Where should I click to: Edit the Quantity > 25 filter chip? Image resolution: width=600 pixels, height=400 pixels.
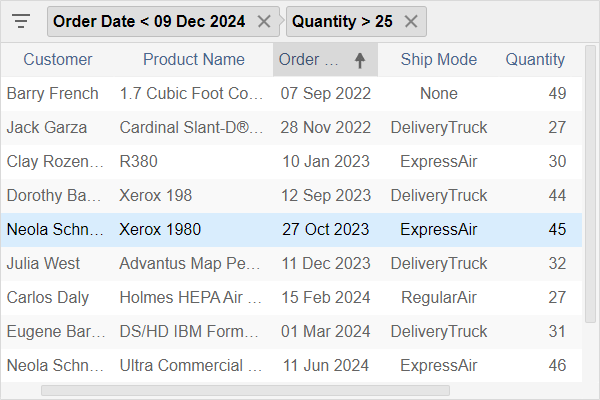coord(342,21)
